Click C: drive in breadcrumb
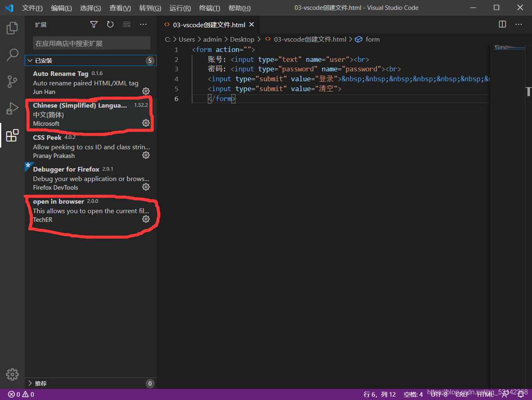The image size is (532, 400). (x=168, y=39)
